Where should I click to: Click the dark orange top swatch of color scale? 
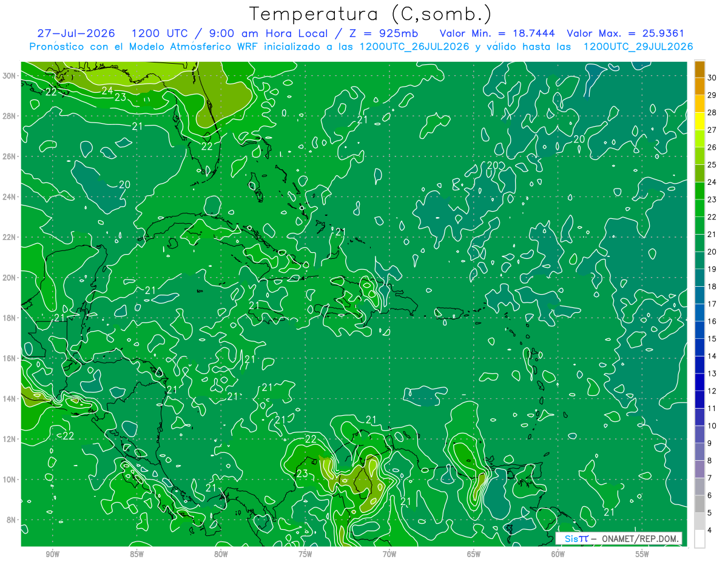(x=699, y=69)
